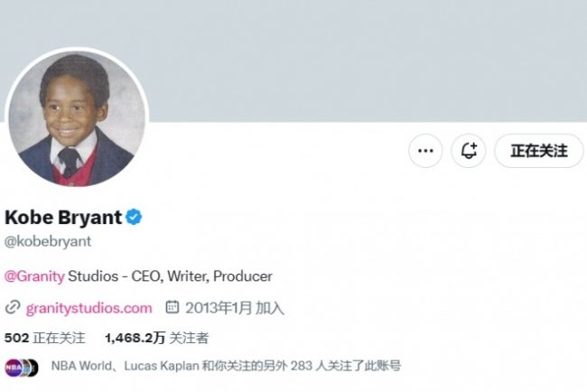Turn on notifications with the bell icon
This screenshot has height=392, width=587.
(x=469, y=151)
